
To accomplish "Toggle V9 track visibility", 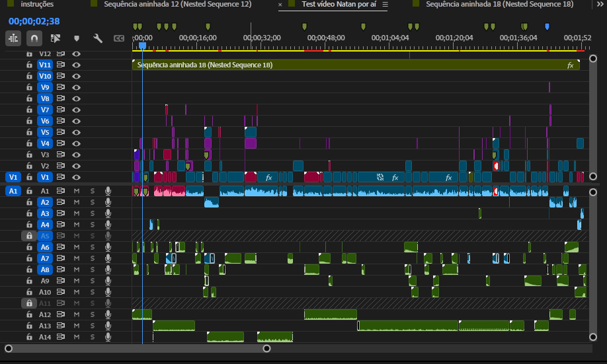I will click(77, 87).
